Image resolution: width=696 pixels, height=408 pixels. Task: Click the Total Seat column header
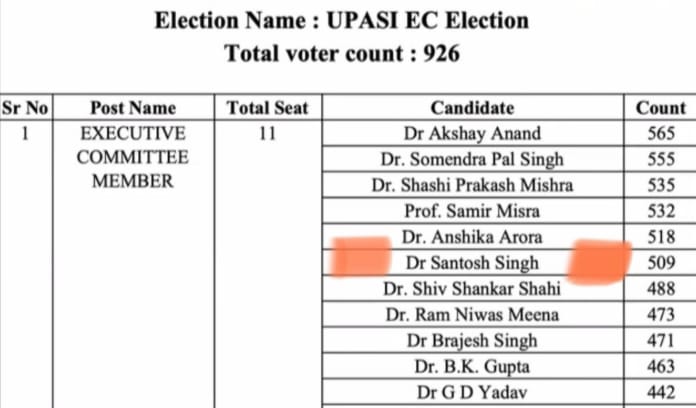point(267,108)
